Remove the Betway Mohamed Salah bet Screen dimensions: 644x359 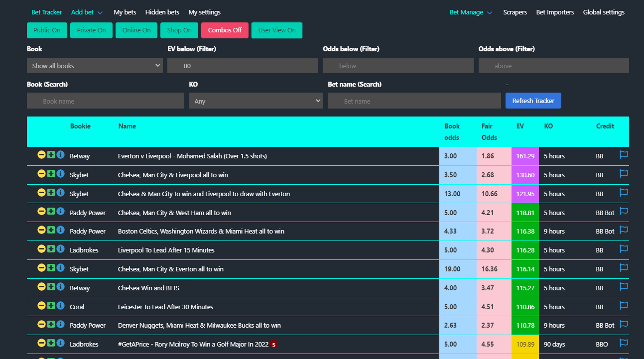click(x=41, y=155)
